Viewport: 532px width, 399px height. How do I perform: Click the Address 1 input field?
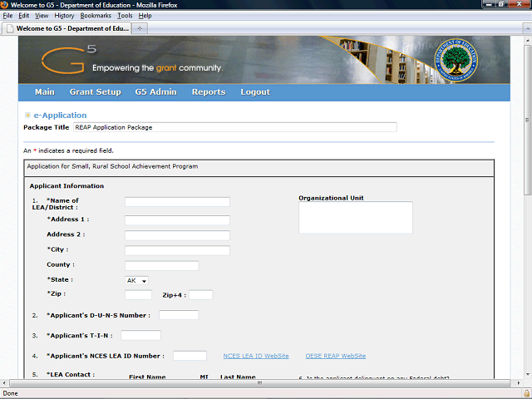(x=177, y=220)
